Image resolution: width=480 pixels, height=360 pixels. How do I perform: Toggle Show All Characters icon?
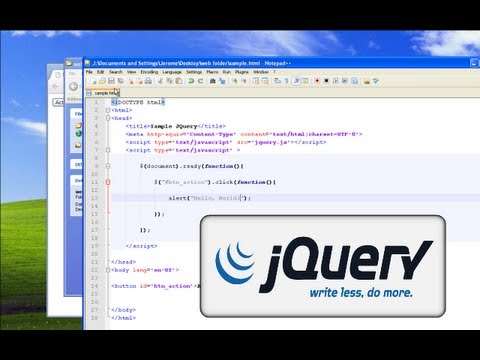tap(286, 81)
